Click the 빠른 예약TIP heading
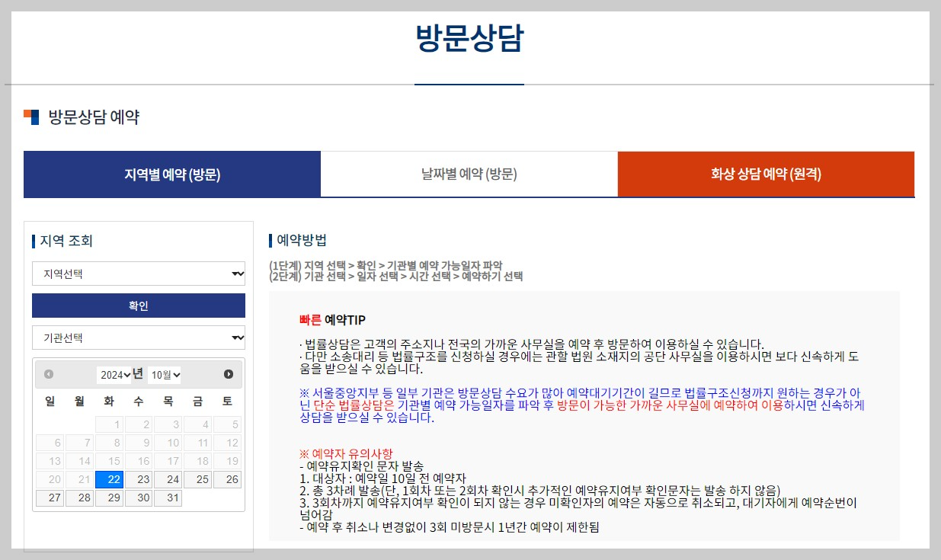Image resolution: width=941 pixels, height=560 pixels. pos(332,319)
